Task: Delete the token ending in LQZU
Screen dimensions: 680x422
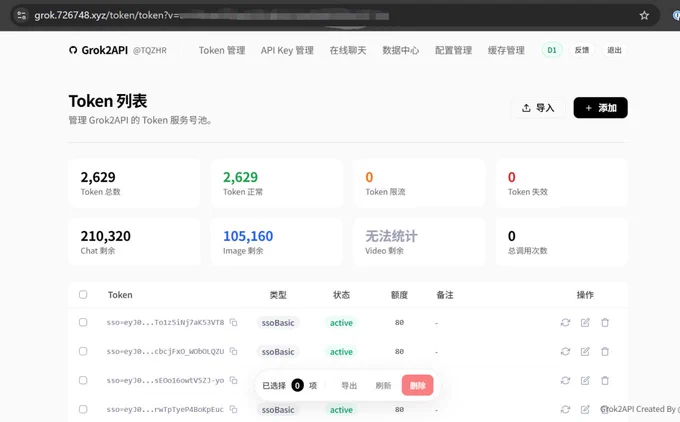Action: pos(605,351)
